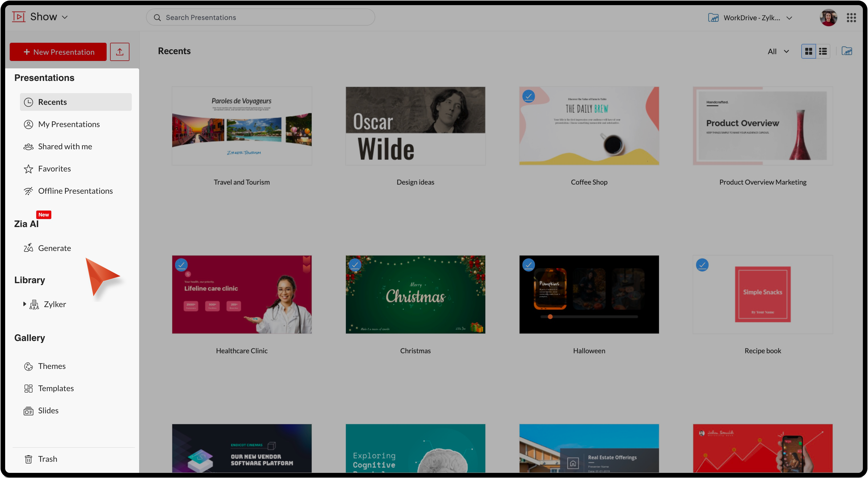Switch to grid view layout
868x478 pixels.
(808, 51)
